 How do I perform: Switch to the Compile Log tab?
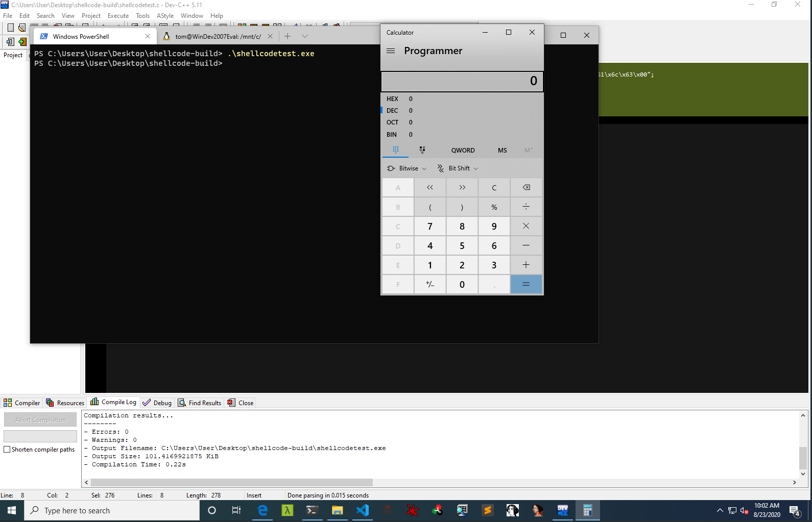tap(113, 402)
